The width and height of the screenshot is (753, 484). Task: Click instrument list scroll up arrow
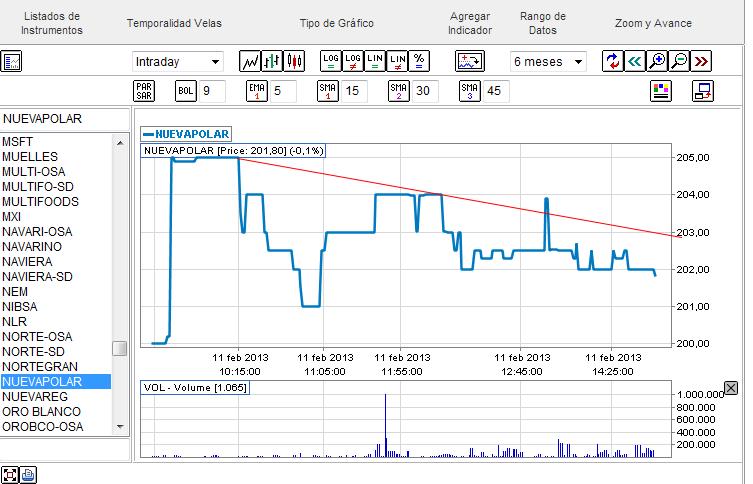click(120, 143)
